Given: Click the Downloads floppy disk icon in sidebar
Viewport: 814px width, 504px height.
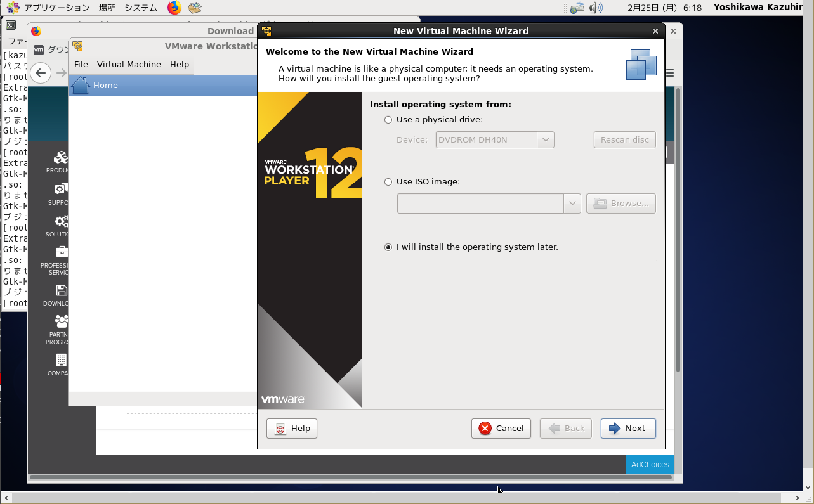Looking at the screenshot, I should [x=62, y=291].
